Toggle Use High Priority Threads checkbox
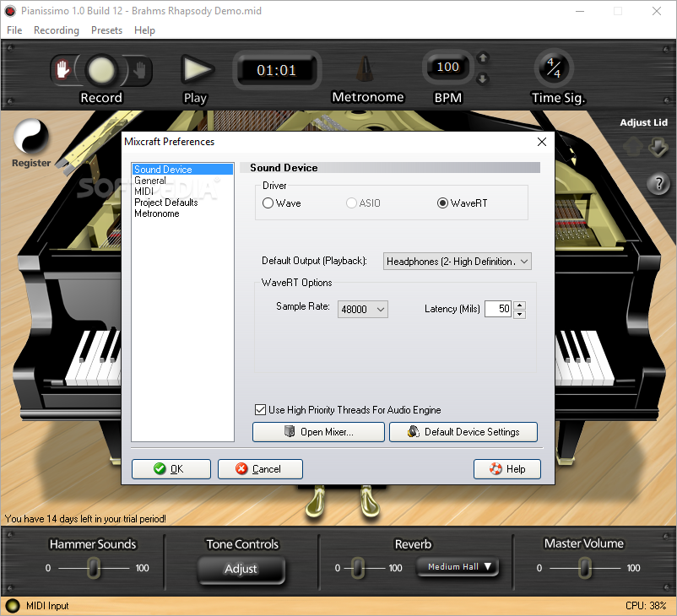Screen dimensions: 677x616 260,409
